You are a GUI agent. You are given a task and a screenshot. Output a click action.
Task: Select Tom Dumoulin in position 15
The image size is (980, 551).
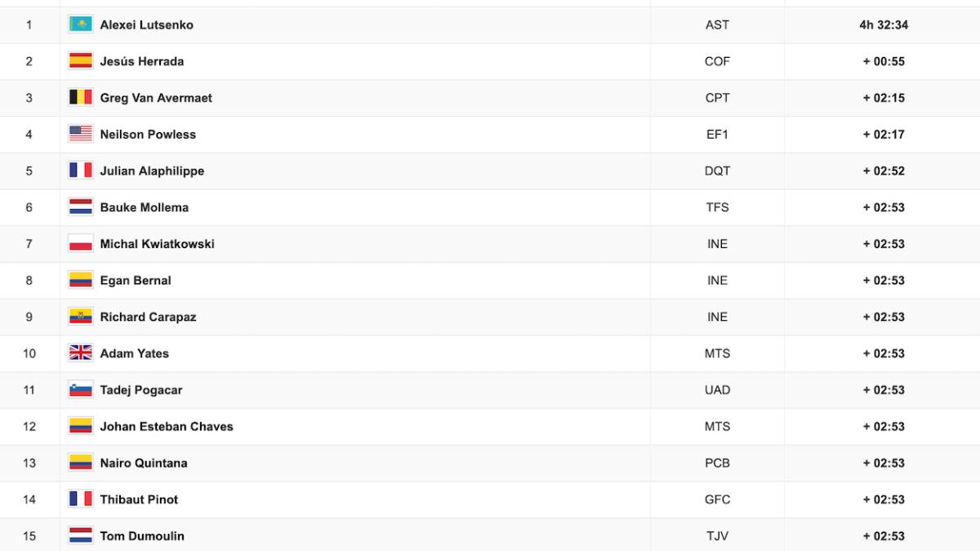pyautogui.click(x=142, y=535)
